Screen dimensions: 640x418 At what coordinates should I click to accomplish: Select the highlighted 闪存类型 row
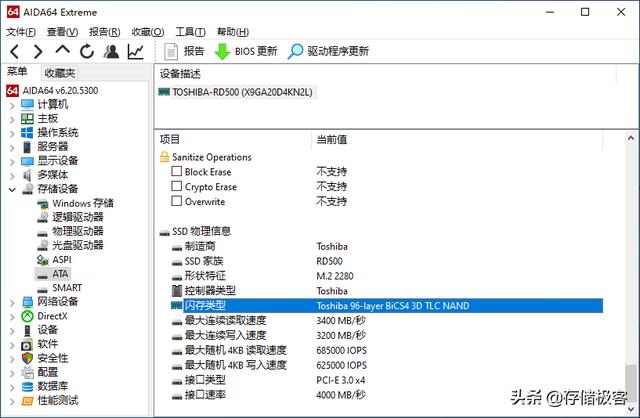click(387, 305)
